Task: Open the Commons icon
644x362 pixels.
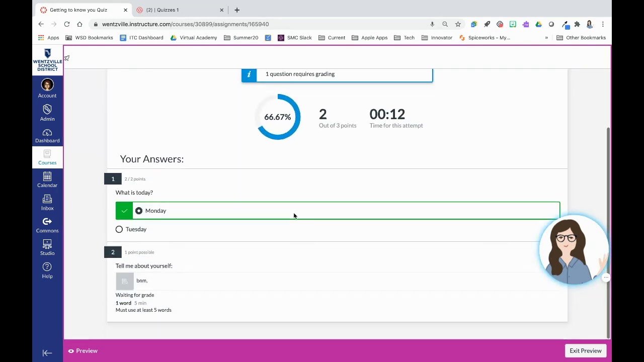Action: (47, 222)
